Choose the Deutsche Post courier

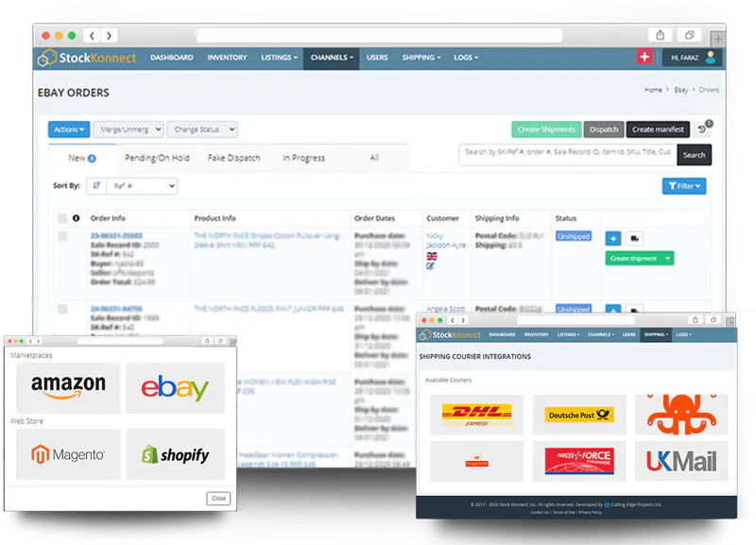point(578,415)
